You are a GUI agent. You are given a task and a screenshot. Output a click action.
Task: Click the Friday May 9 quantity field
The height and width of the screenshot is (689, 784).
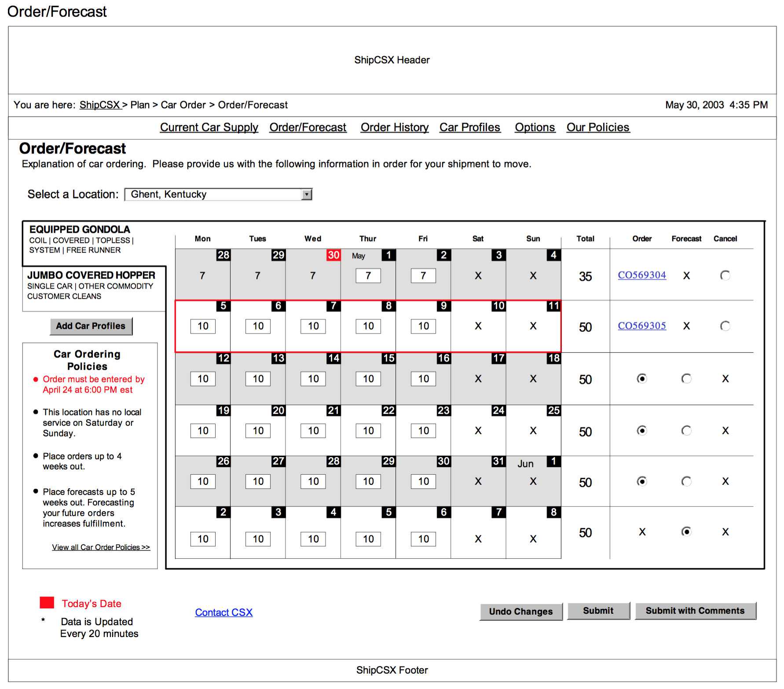coord(423,326)
